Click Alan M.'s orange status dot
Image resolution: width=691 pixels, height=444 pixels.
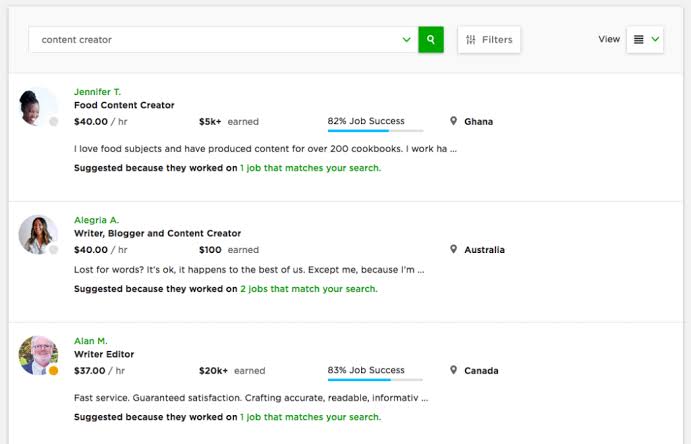pyautogui.click(x=53, y=370)
